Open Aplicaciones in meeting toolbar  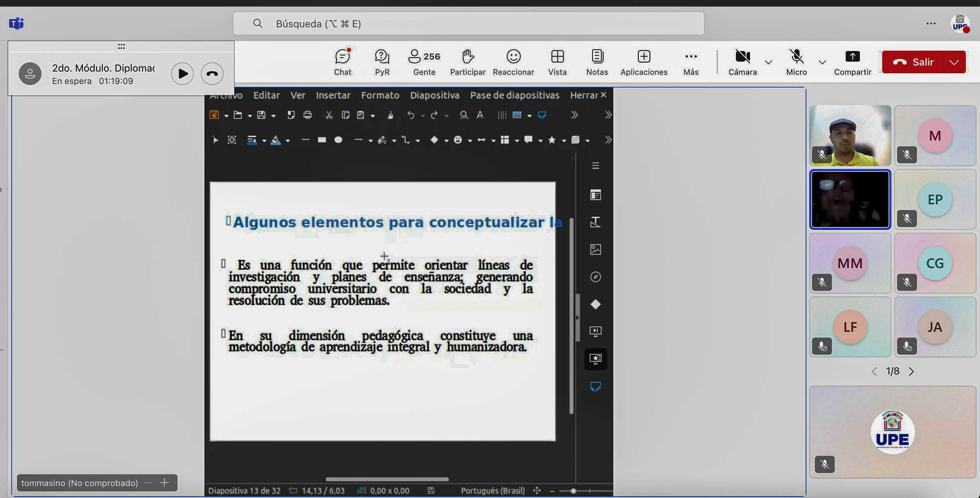644,62
